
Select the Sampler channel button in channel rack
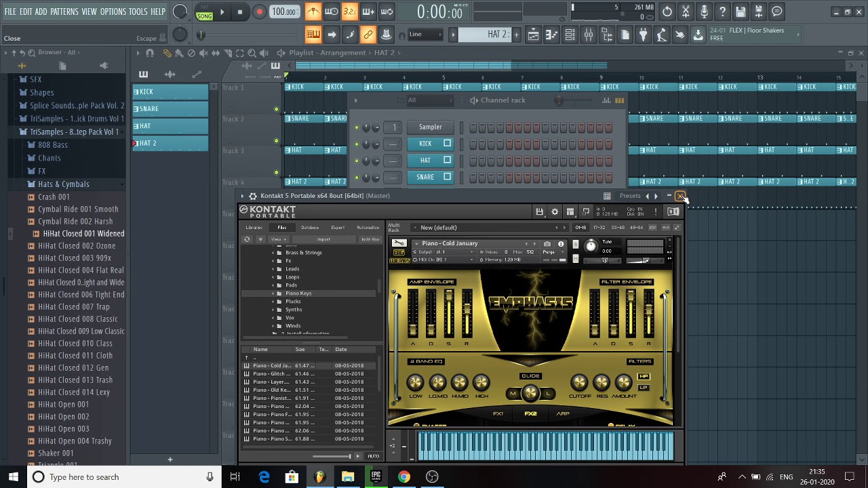(x=430, y=127)
